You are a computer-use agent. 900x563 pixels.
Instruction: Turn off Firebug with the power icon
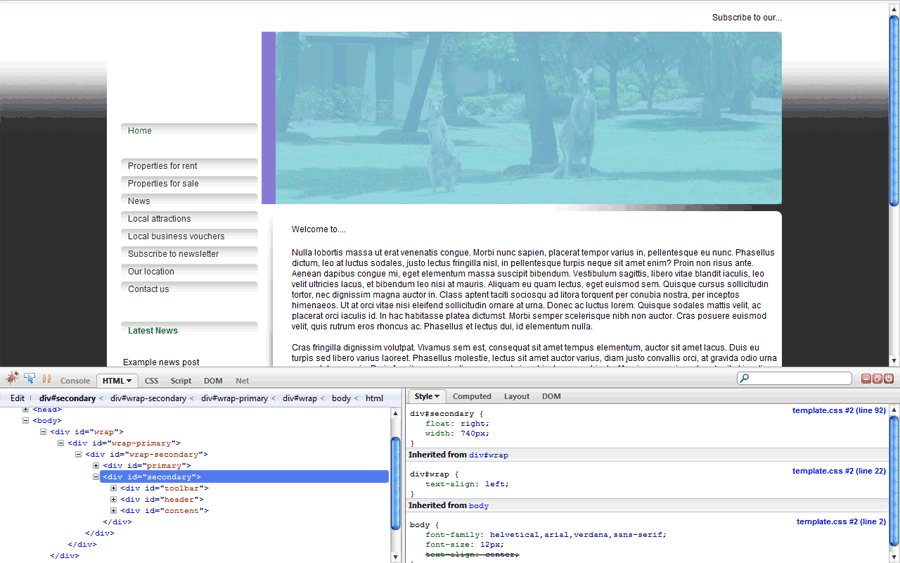click(x=889, y=379)
